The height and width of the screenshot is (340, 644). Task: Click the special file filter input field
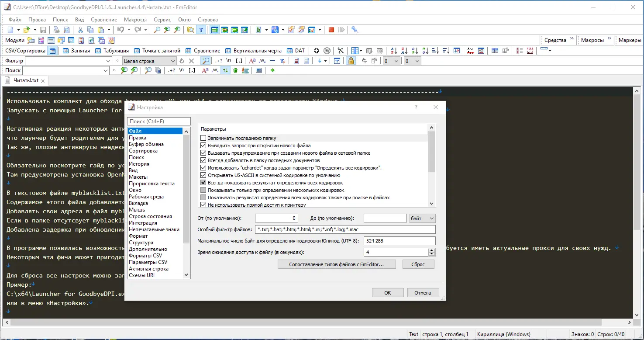click(345, 229)
